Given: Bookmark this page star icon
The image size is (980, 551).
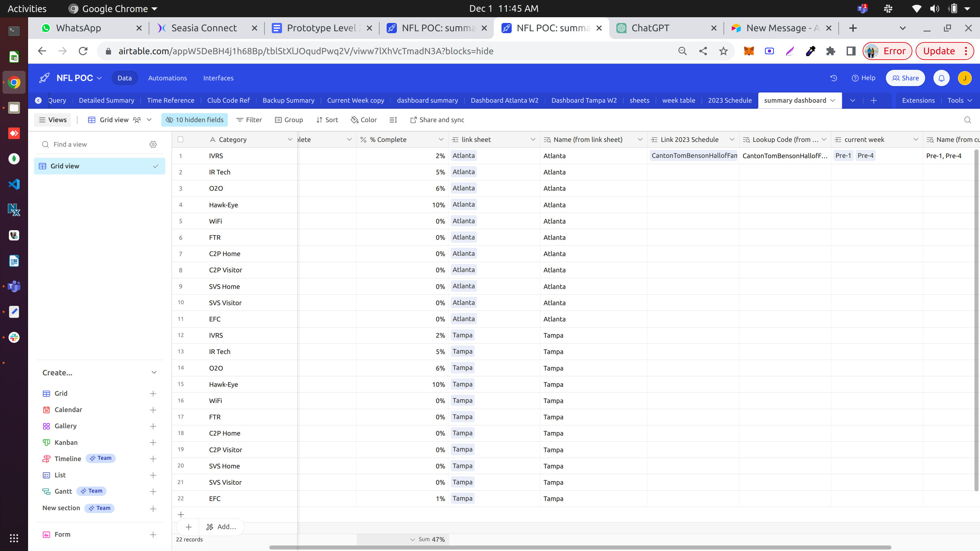Looking at the screenshot, I should tap(723, 51).
